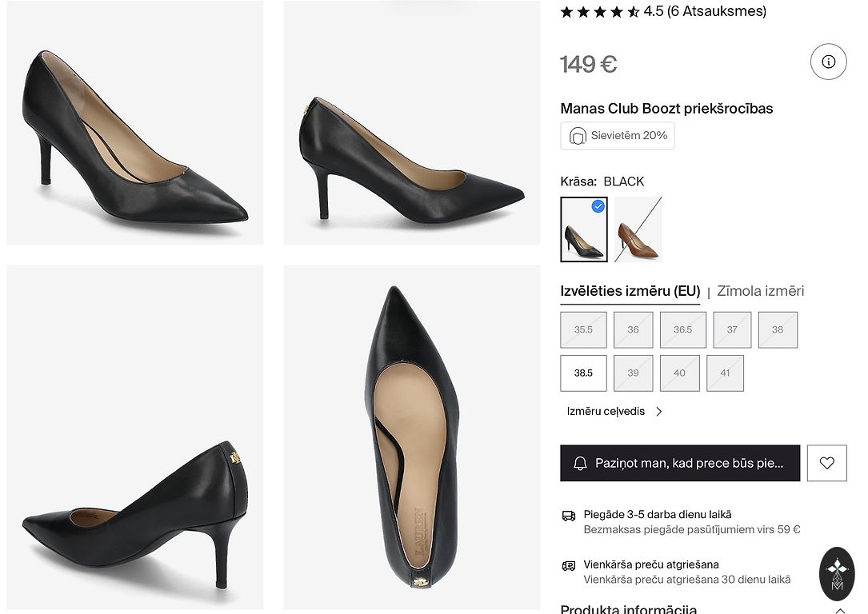The height and width of the screenshot is (614, 868).
Task: Select EU size 38.5
Action: (x=583, y=373)
